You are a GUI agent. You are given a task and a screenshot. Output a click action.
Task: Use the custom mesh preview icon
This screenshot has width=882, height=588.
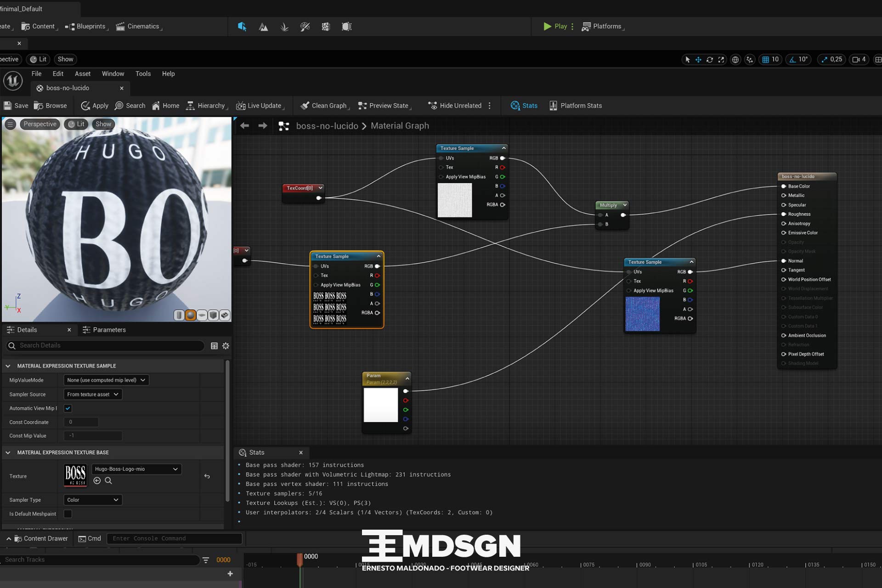pyautogui.click(x=225, y=315)
